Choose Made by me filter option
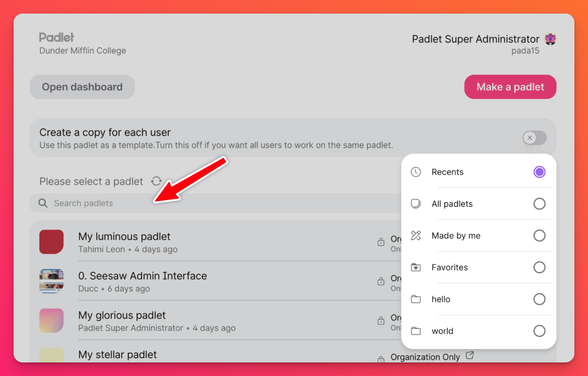Viewport: 588px width, 376px height. 456,236
